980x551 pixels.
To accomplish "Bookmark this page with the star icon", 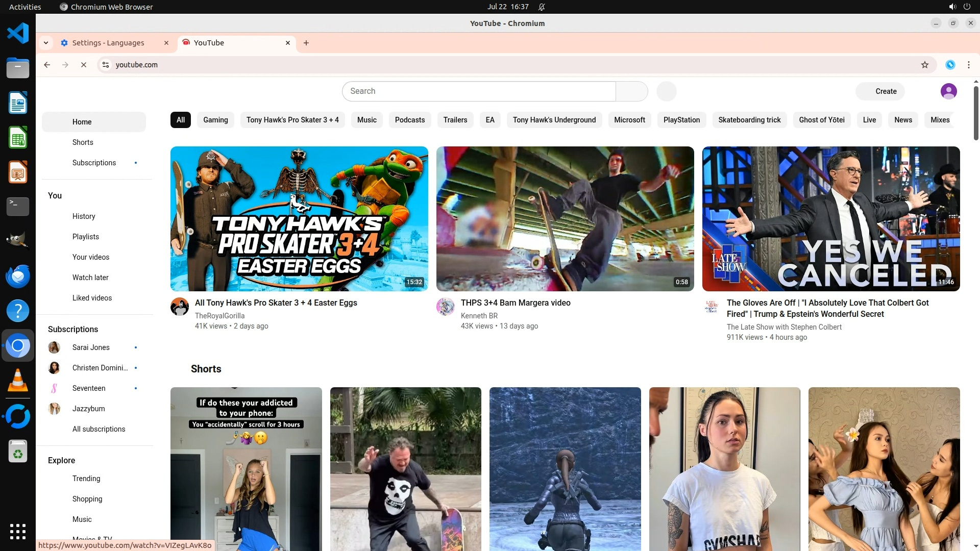I will 924,65.
